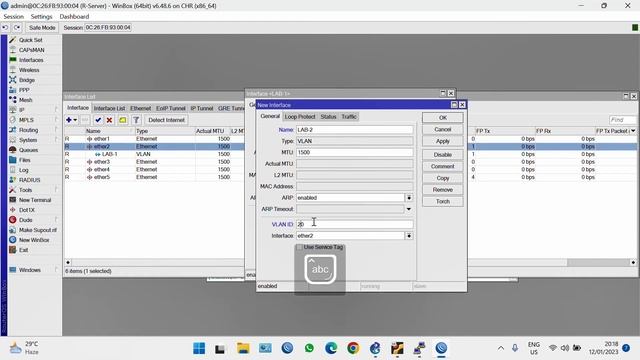Open Dude menu
Image resolution: width=640 pixels, height=360 pixels.
tap(25, 220)
